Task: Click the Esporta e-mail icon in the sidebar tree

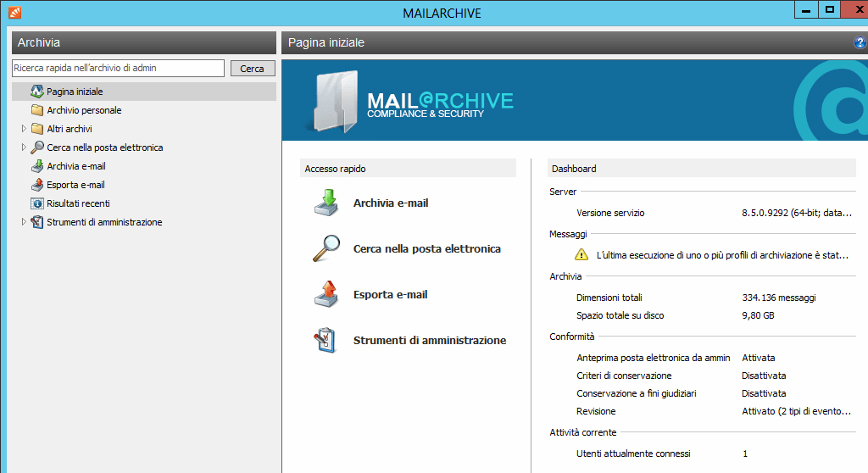Action: (37, 185)
